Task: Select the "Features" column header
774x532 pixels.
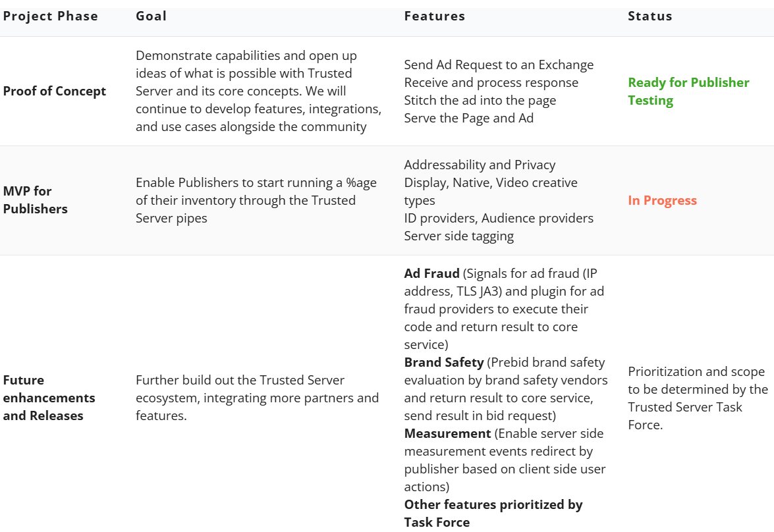Action: click(x=435, y=16)
